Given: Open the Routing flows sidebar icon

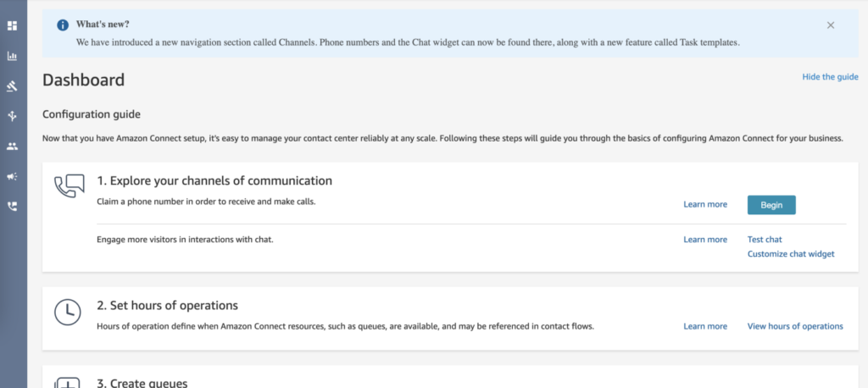Looking at the screenshot, I should tap(12, 116).
